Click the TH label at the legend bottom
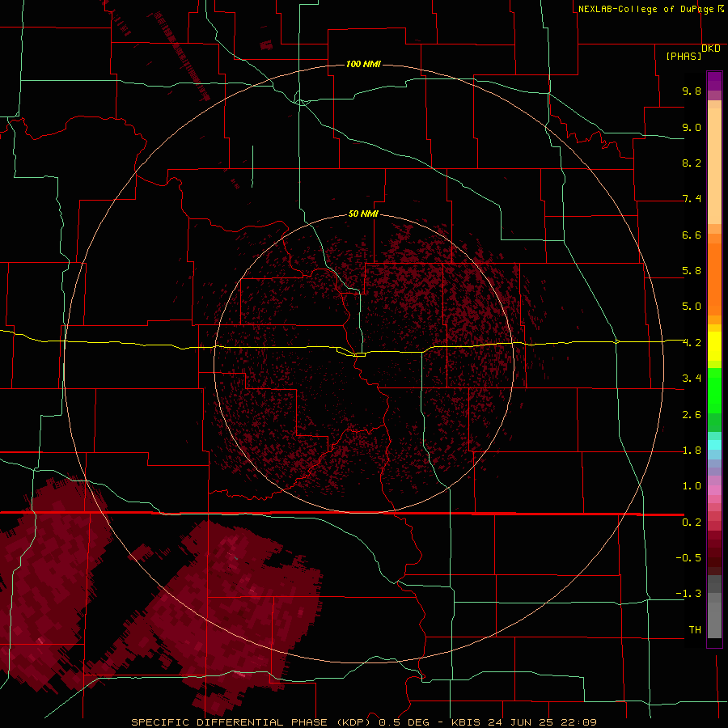This screenshot has width=728, height=728. click(x=695, y=630)
